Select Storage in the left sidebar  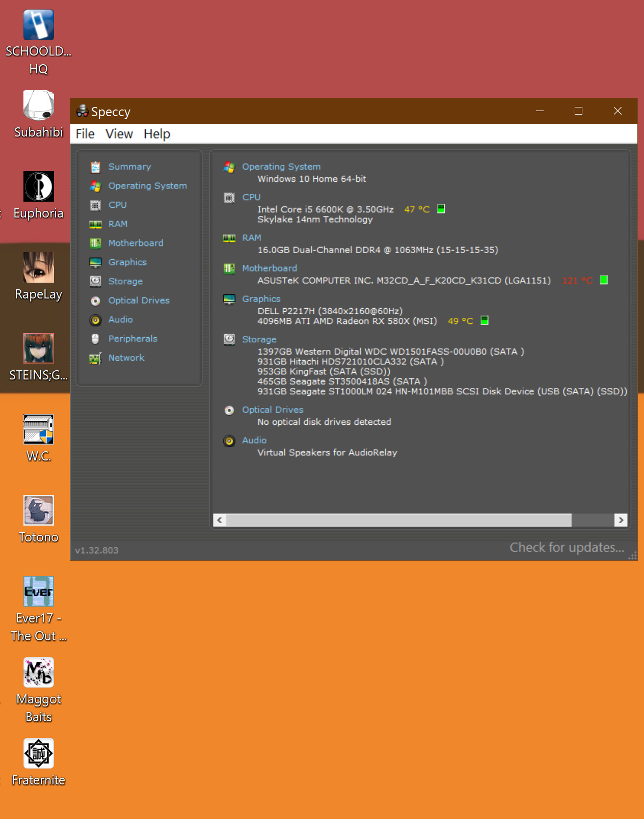125,281
